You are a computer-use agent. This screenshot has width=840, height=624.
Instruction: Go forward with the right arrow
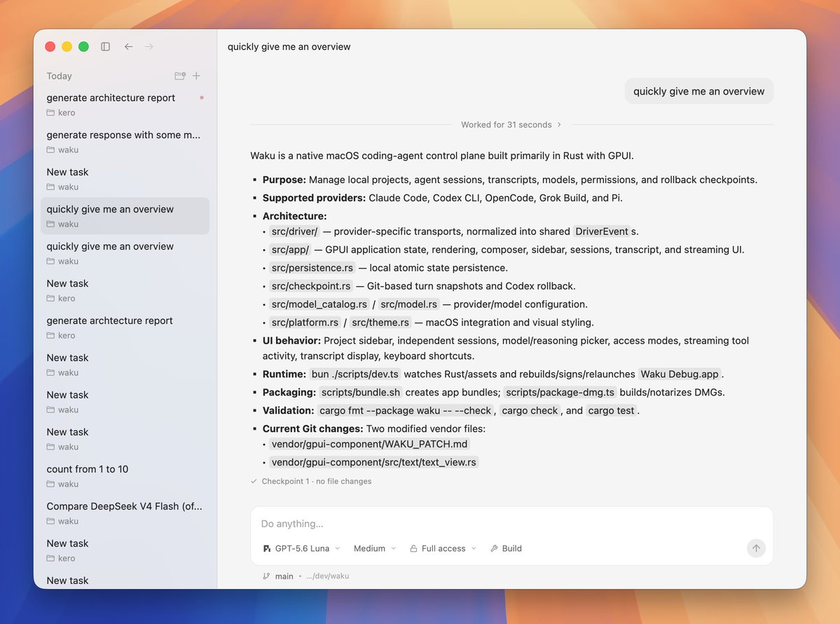[x=149, y=47]
